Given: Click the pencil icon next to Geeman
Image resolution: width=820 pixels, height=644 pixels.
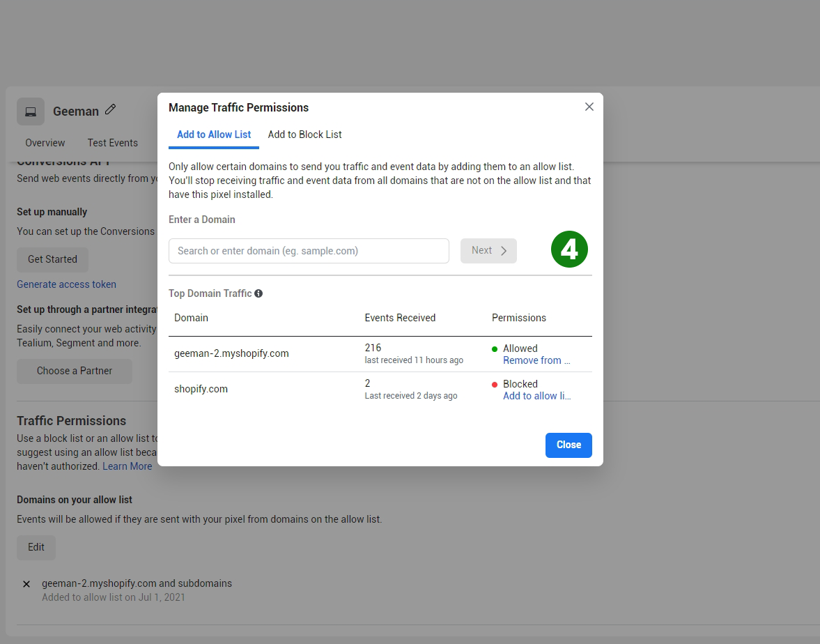Looking at the screenshot, I should coord(110,110).
